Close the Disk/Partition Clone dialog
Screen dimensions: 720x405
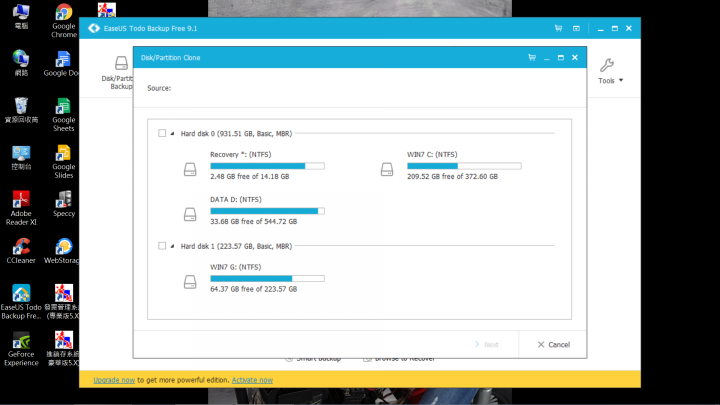[x=575, y=57]
